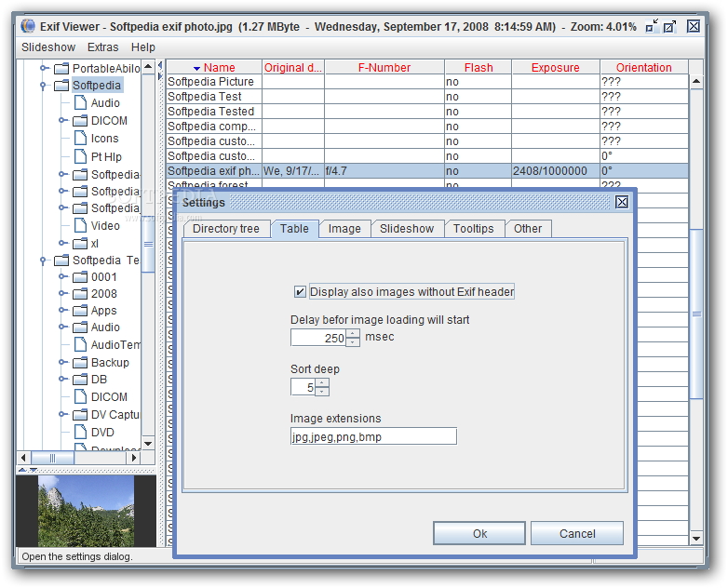
Task: Click the sort arrow in Name column header
Action: pyautogui.click(x=196, y=68)
